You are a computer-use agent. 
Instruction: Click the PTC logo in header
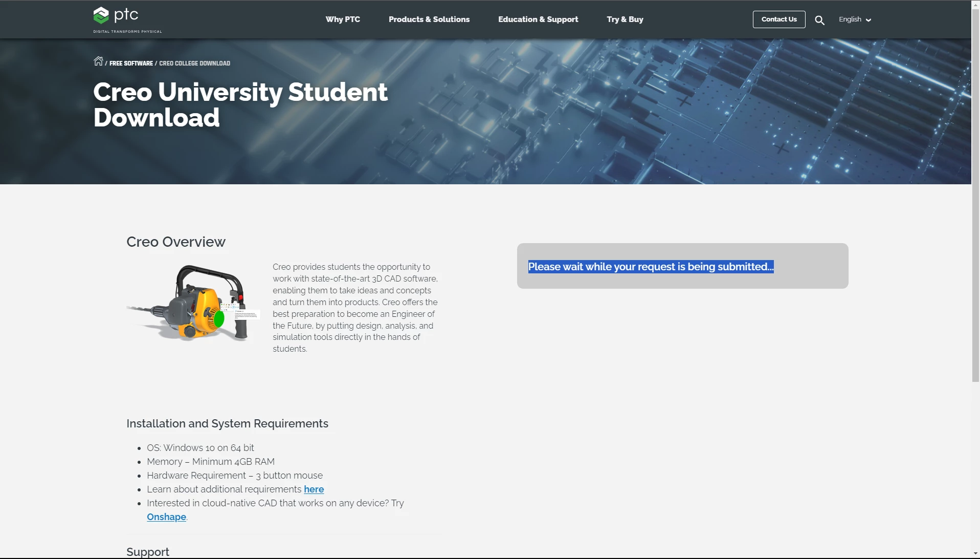(x=127, y=20)
